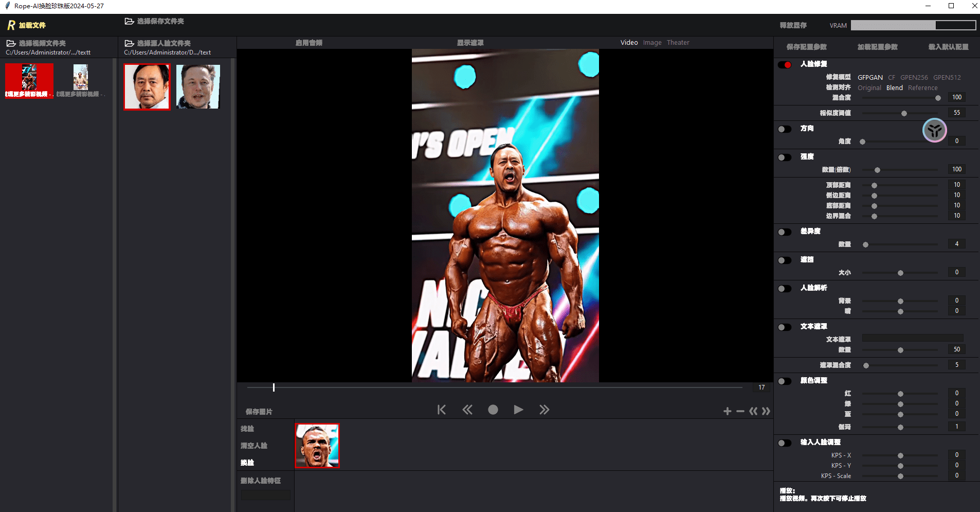Click the round record button

pyautogui.click(x=493, y=410)
